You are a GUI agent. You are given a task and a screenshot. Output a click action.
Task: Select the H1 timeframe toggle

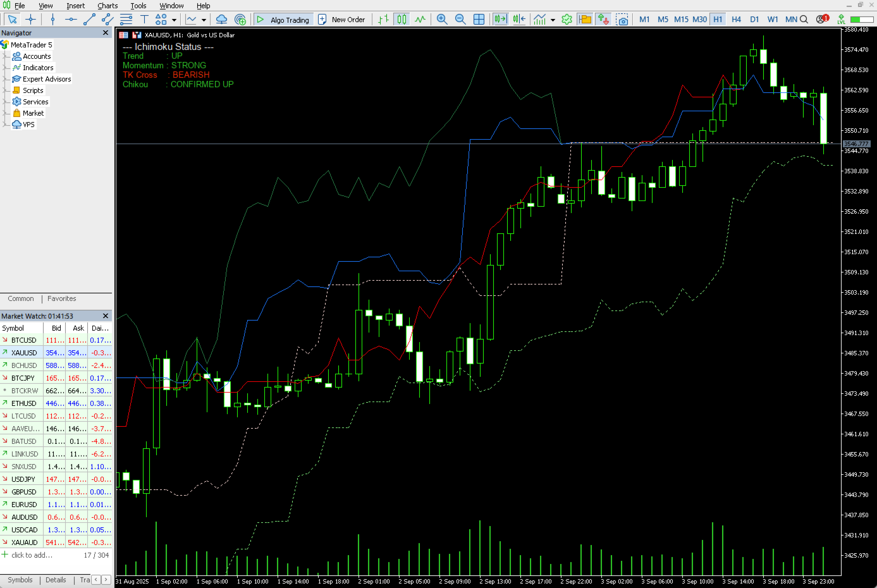tap(718, 20)
